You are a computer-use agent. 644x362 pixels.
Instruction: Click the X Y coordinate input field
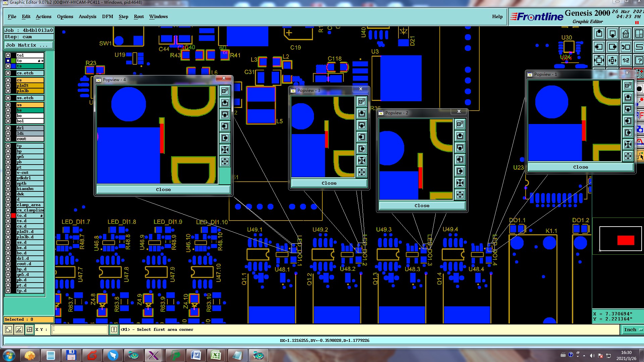[x=80, y=329]
